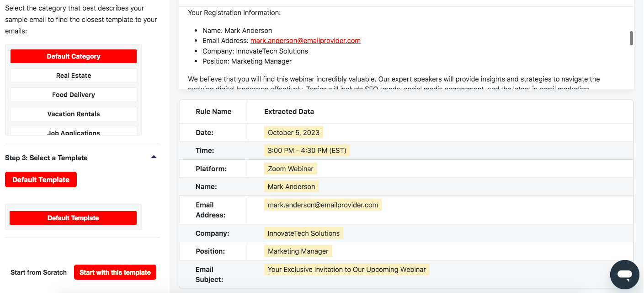Screen dimensions: 644x293
Task: Keep the Default Category selected
Action: click(73, 56)
